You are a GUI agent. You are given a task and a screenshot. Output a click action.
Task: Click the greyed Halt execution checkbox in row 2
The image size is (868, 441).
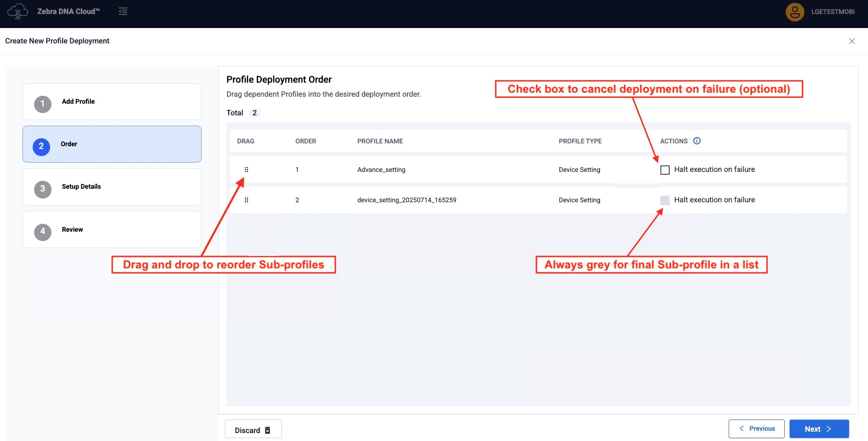(x=665, y=200)
